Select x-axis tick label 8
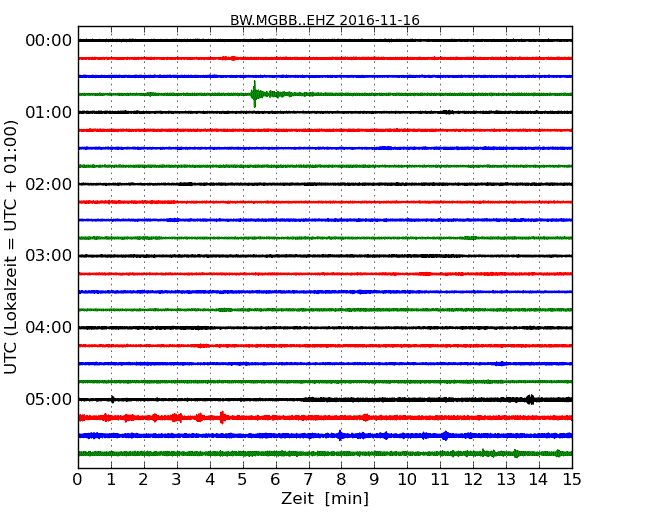This screenshot has width=650, height=520. [x=341, y=480]
